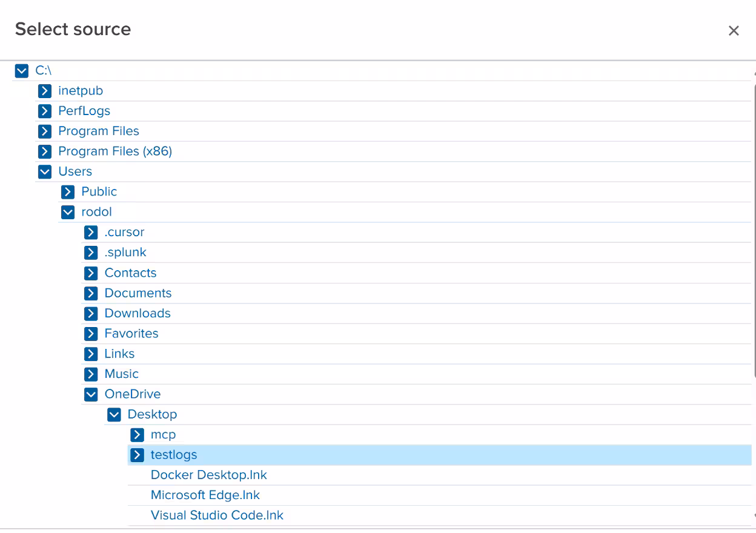
Task: Expand the inetpub folder
Action: tap(44, 90)
